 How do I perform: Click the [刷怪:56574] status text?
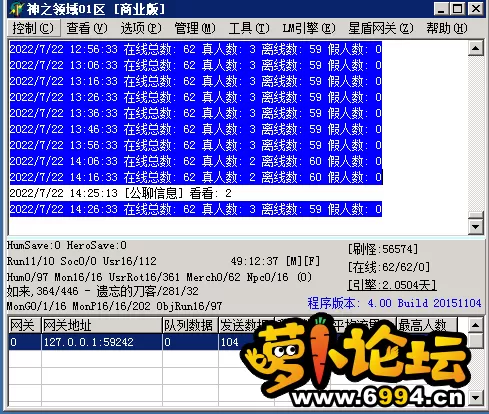[x=383, y=249]
